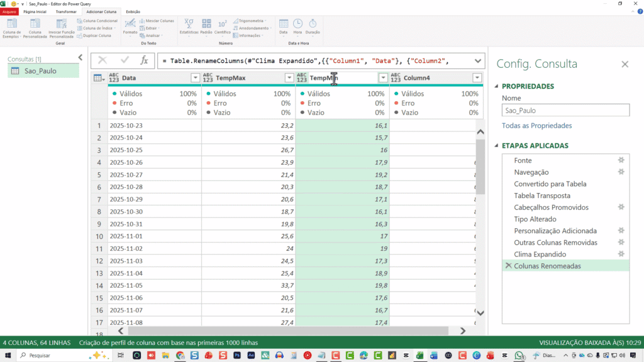Delete the Colunas Renomeadas step

pos(508,266)
